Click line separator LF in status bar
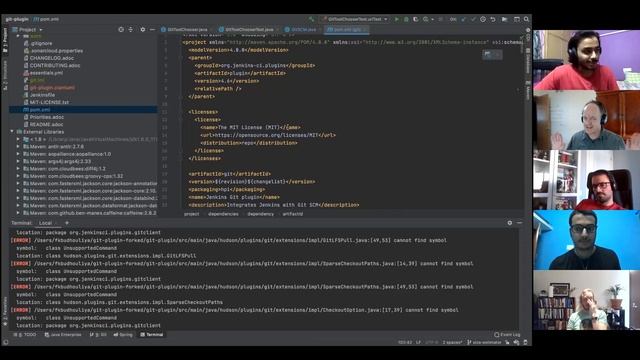Viewport: 640px width, 360px height. click(x=418, y=342)
